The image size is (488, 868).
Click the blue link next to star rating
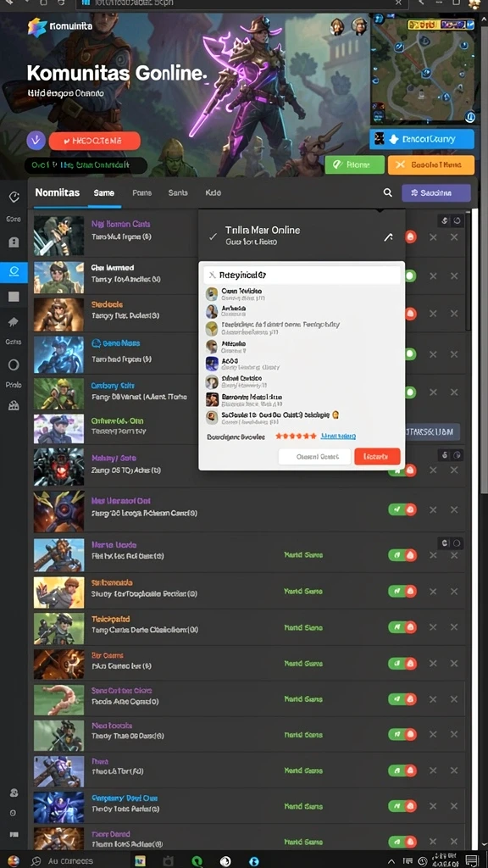tap(339, 437)
